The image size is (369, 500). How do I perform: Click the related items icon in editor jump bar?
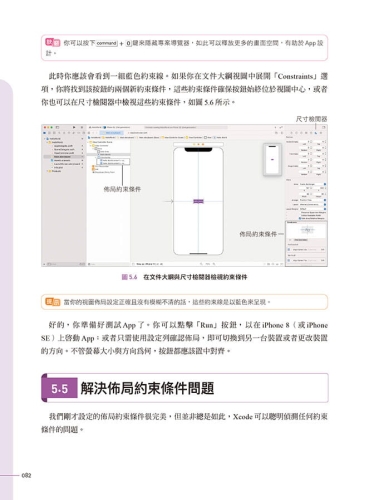tap(90, 133)
